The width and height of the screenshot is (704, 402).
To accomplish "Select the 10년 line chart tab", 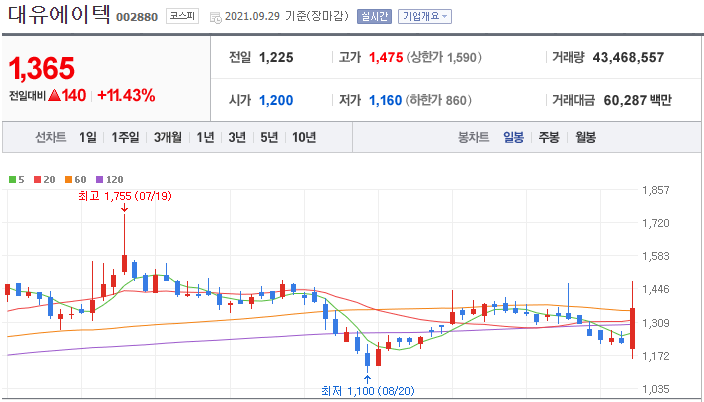I will pos(304,137).
